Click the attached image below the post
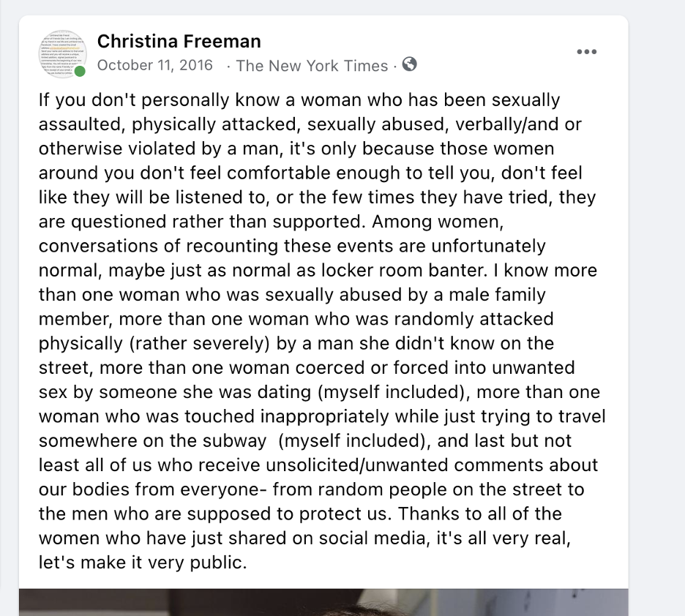Image resolution: width=685 pixels, height=616 pixels. pyautogui.click(x=323, y=602)
